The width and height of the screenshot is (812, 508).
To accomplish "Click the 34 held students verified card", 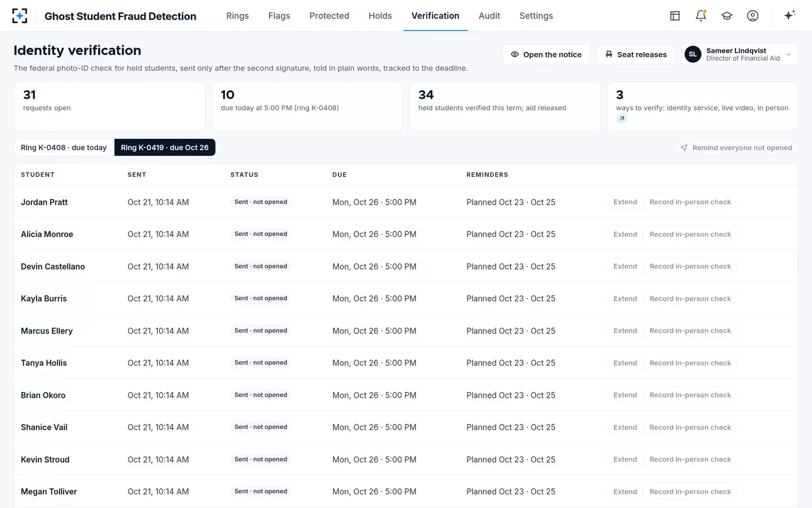I will coord(505,107).
